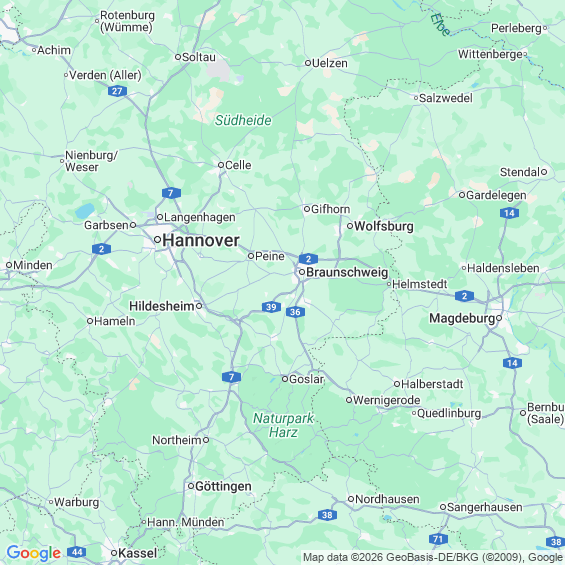Open the map data attribution text

[433, 557]
